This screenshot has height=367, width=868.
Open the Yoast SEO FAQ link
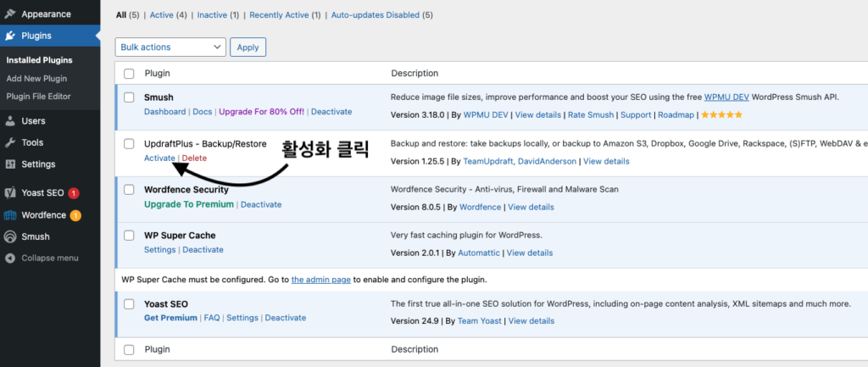pyautogui.click(x=211, y=318)
